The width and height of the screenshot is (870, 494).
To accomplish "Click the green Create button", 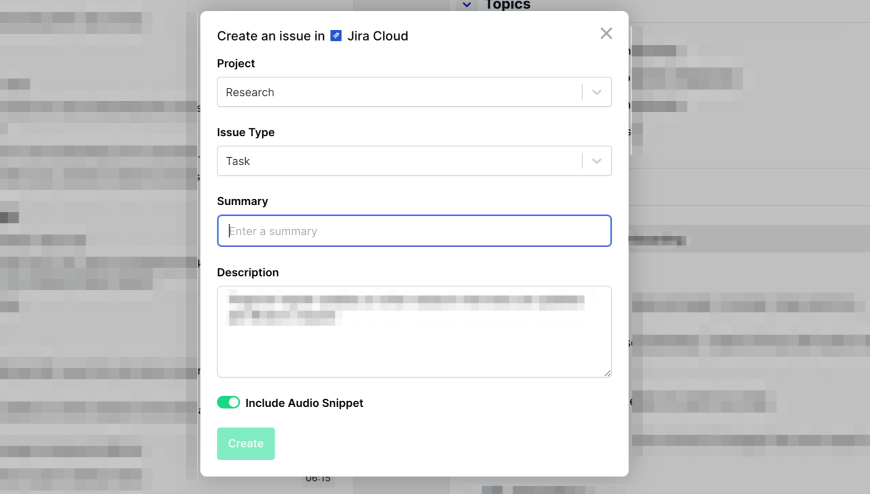I will [x=246, y=443].
